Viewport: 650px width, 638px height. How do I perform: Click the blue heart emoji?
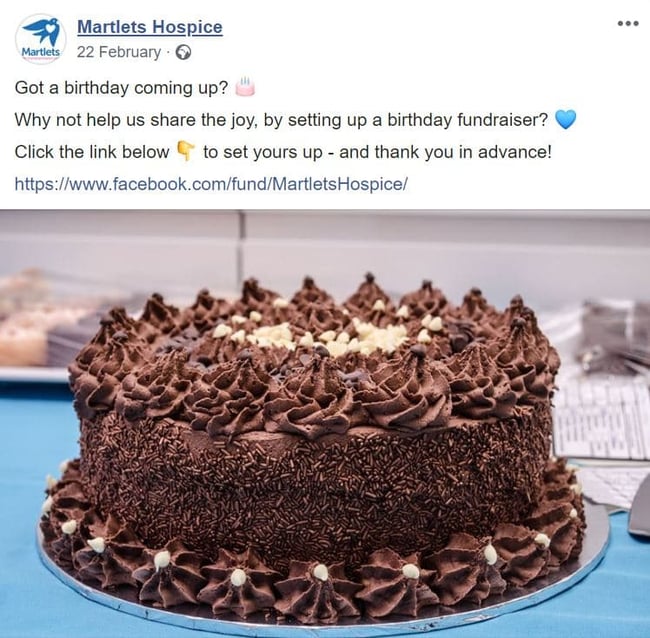click(x=565, y=119)
